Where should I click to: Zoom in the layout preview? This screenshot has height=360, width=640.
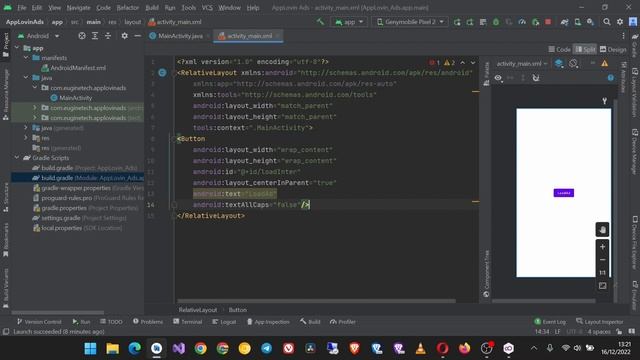[602, 247]
